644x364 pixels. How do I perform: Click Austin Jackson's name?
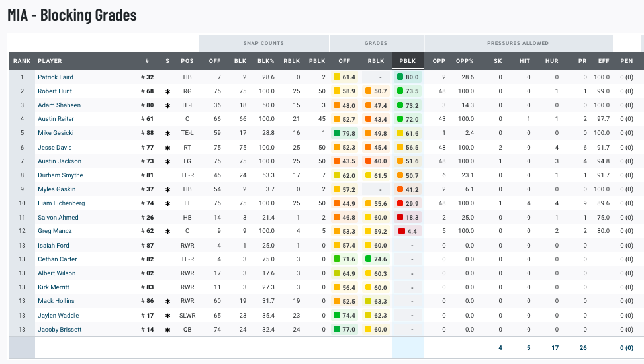(60, 161)
